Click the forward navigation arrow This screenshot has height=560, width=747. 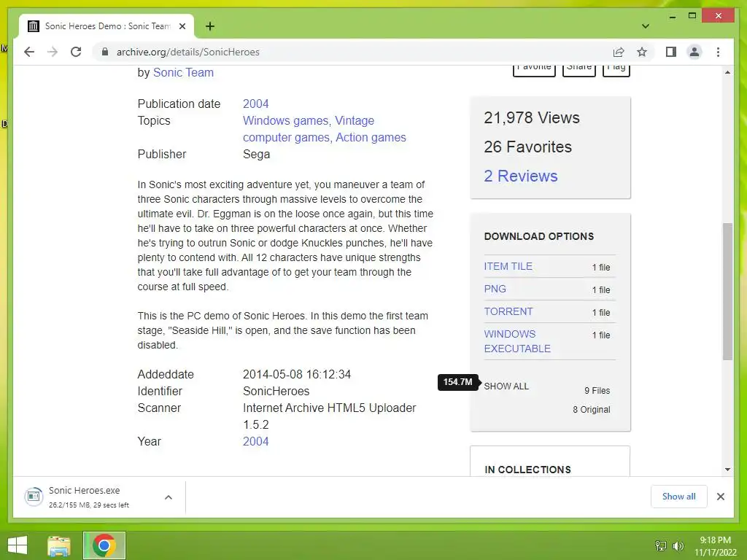click(x=53, y=52)
